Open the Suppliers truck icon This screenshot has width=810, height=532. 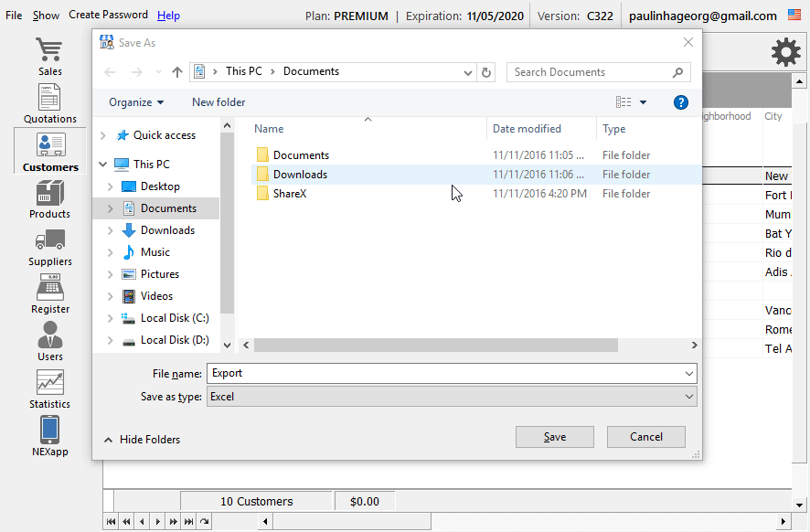pyautogui.click(x=49, y=241)
